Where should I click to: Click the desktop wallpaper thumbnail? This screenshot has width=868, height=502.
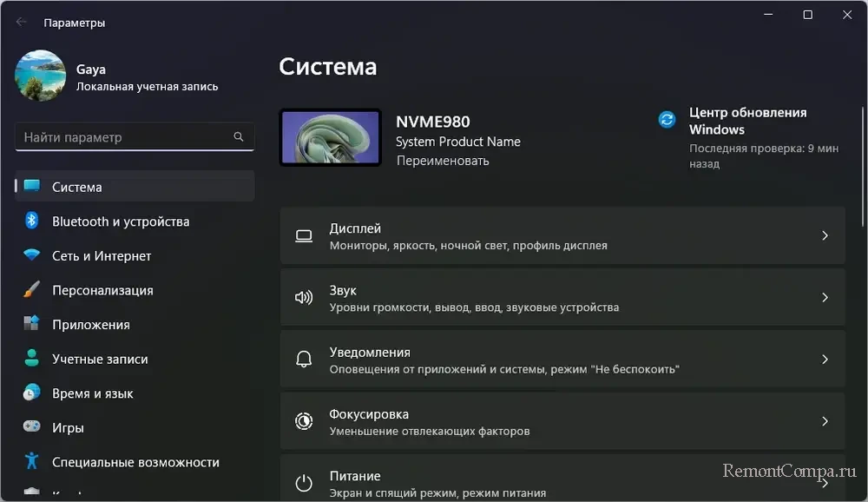tap(330, 137)
